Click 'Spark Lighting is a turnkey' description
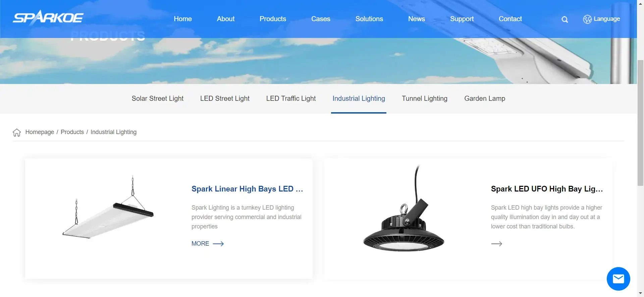The height and width of the screenshot is (297, 644). click(247, 217)
